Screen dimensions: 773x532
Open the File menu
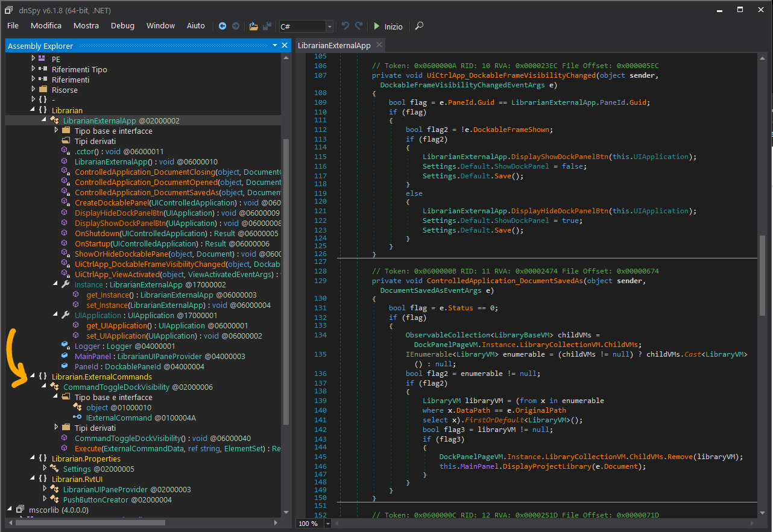(13, 26)
